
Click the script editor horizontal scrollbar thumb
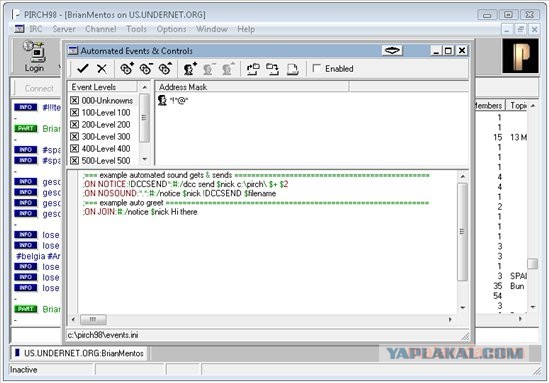[93, 319]
